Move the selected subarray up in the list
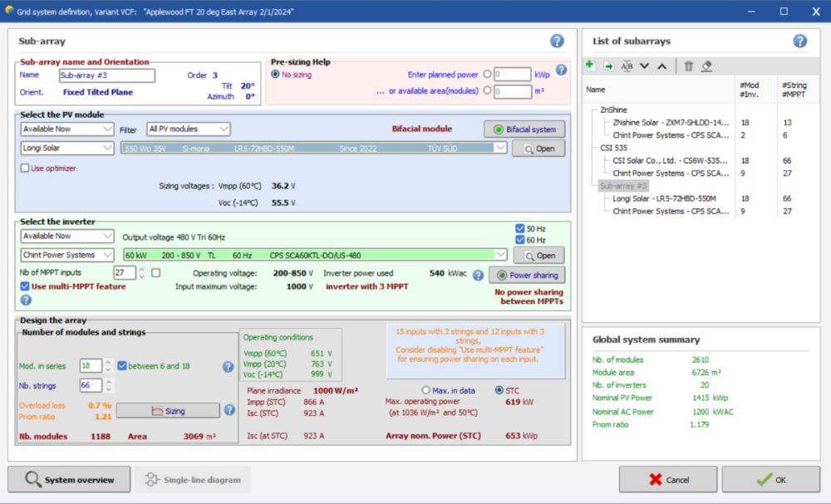The height and width of the screenshot is (504, 831). (662, 66)
